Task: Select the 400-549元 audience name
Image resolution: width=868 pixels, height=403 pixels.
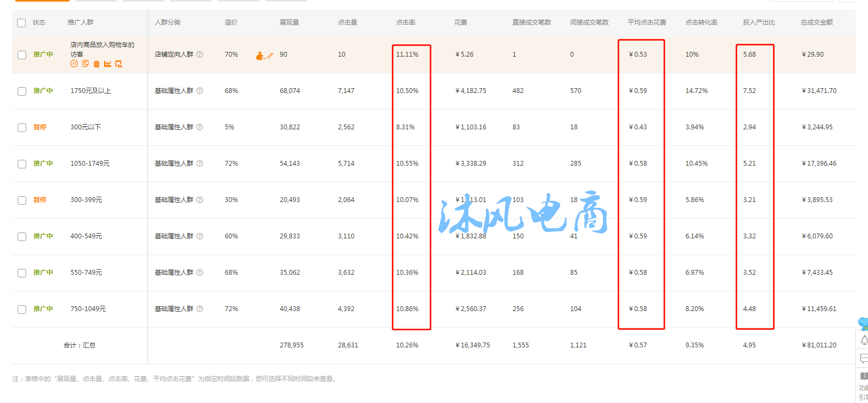Action: [x=86, y=236]
